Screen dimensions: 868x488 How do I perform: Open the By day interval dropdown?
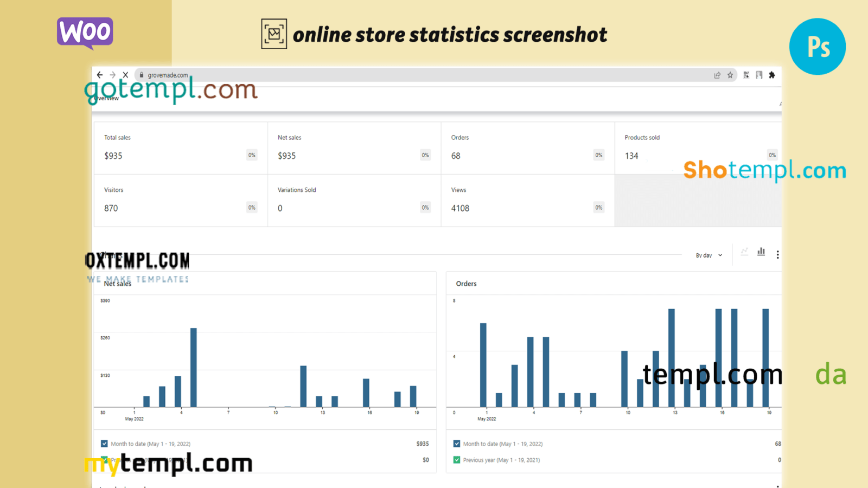tap(709, 255)
